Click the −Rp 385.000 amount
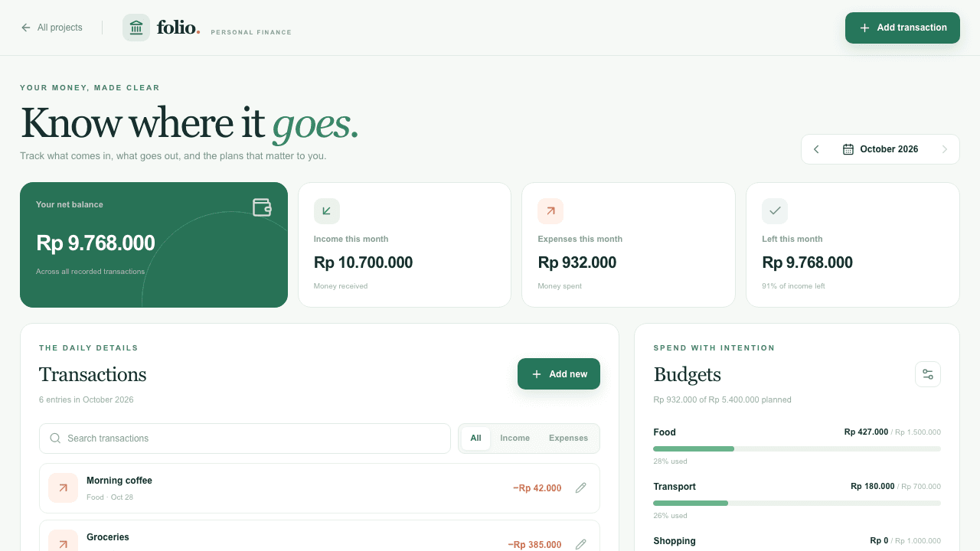Image resolution: width=980 pixels, height=551 pixels. tap(534, 545)
